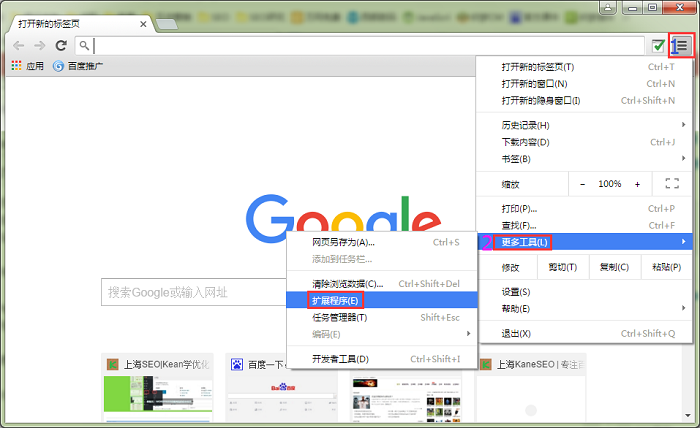
Task: Increase zoom with the plus button
Action: [637, 184]
